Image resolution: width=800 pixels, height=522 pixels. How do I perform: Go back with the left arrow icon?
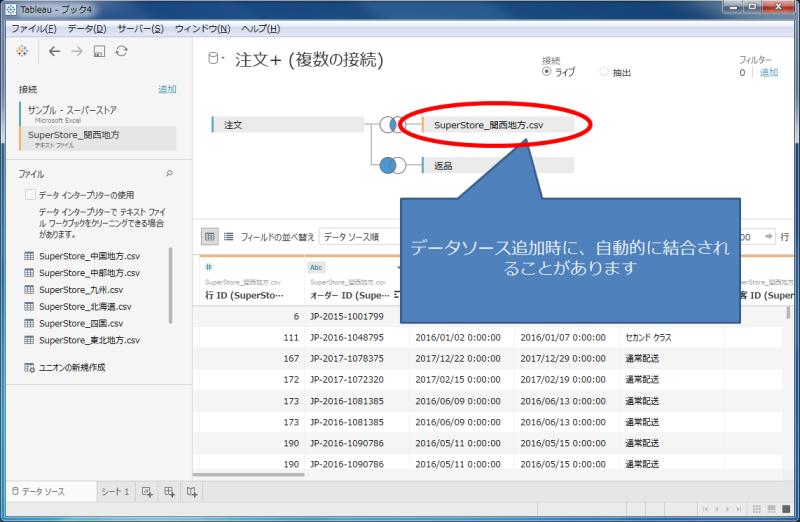[x=54, y=51]
